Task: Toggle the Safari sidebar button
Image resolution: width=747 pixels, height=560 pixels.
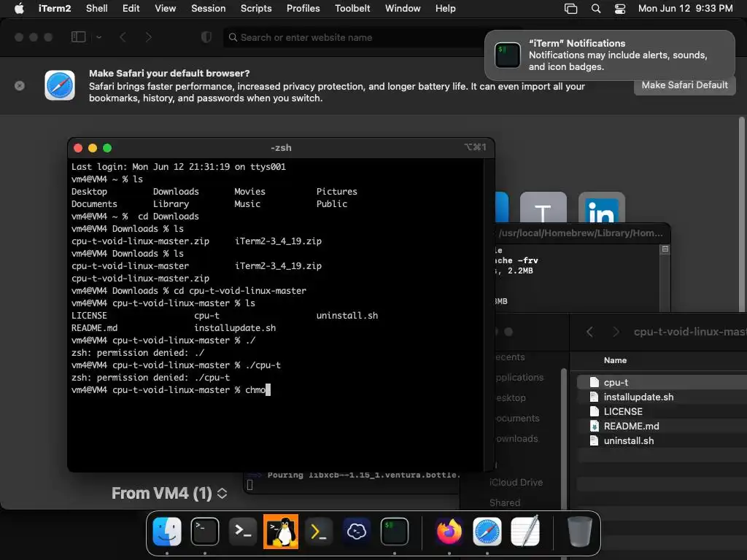Action: point(78,37)
